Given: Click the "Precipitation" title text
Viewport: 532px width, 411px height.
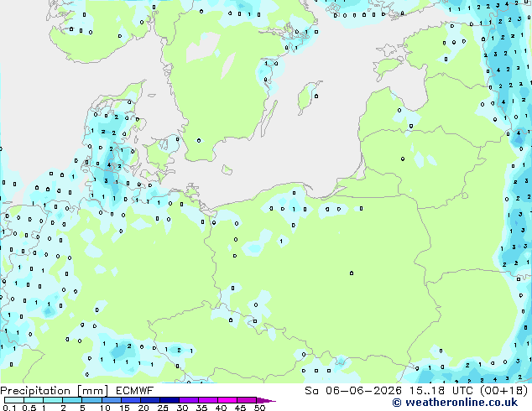Looking at the screenshot, I should click(35, 391).
